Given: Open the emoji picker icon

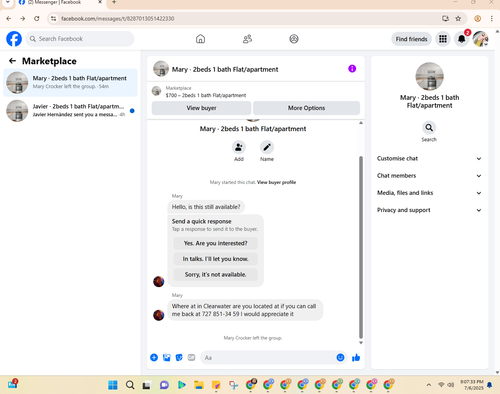Looking at the screenshot, I should [x=340, y=358].
